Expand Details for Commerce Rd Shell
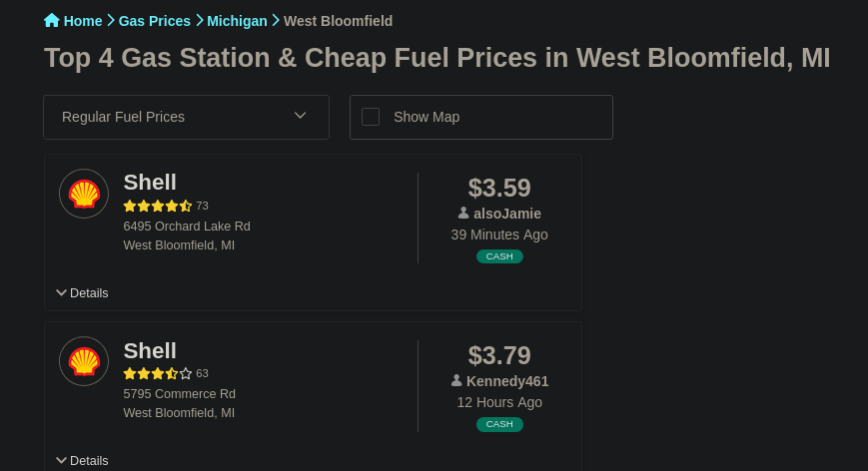The height and width of the screenshot is (471, 868). pyautogui.click(x=82, y=460)
